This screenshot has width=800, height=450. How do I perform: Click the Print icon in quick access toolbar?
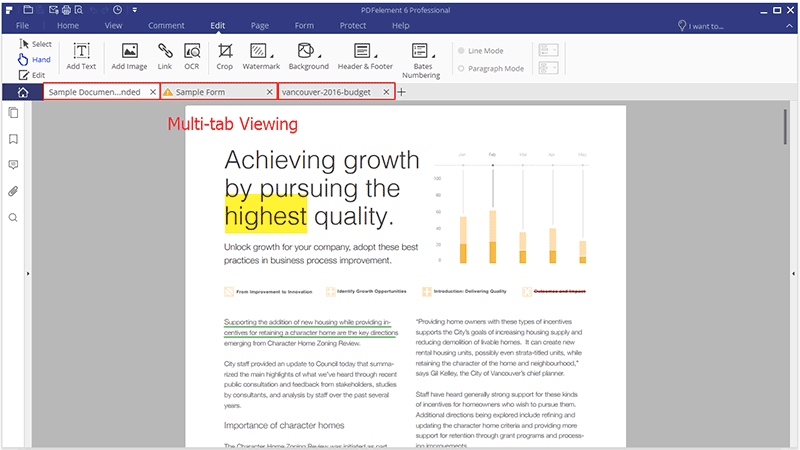point(66,10)
